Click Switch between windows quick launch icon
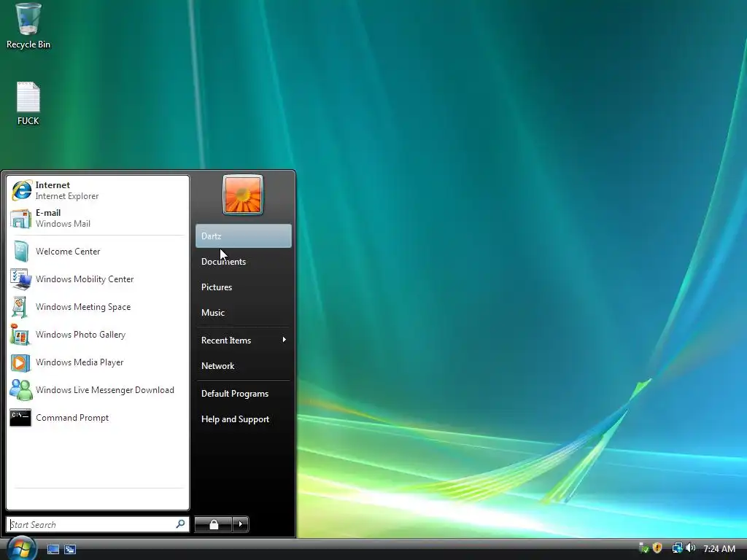 point(70,549)
